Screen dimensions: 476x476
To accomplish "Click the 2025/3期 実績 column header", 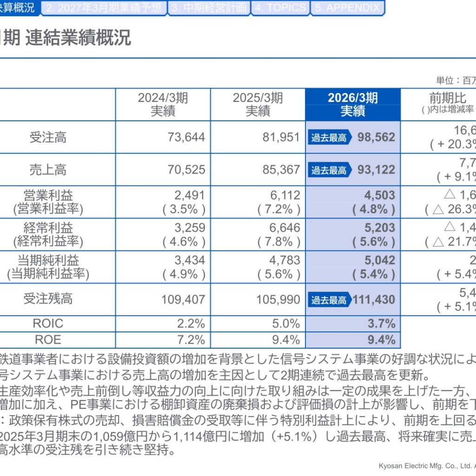I will [258, 105].
